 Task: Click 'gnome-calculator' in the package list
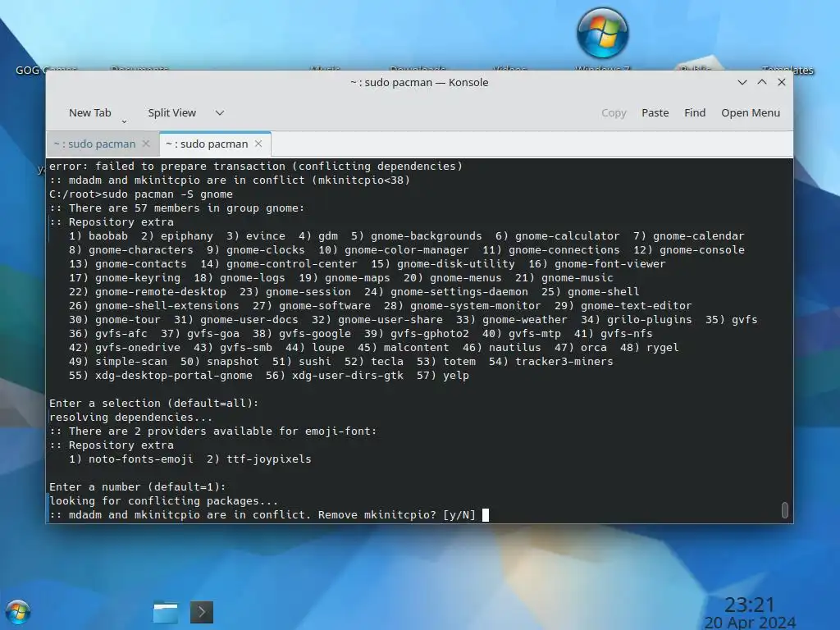tap(567, 235)
